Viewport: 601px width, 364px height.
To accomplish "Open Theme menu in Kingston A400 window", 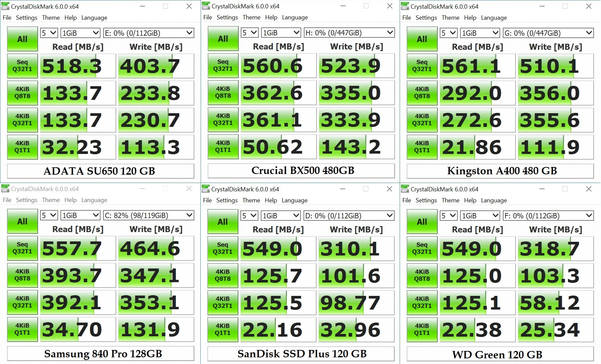I will (450, 18).
